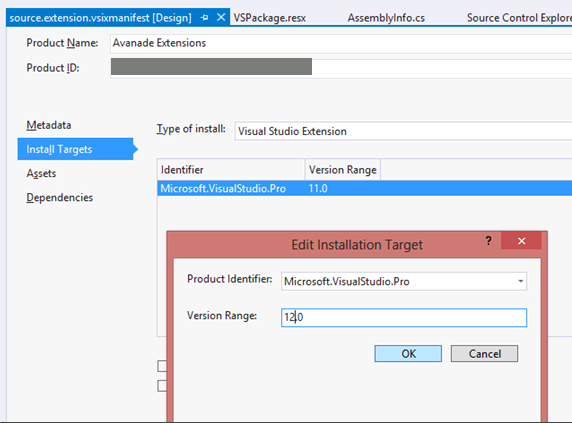
Task: Open the Dependencies section
Action: click(59, 198)
